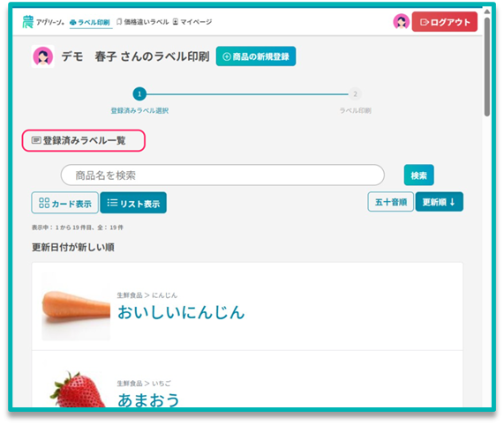Image resolution: width=504 pixels, height=425 pixels.
Task: Click the carrot product thumbnail
Action: tap(76, 307)
